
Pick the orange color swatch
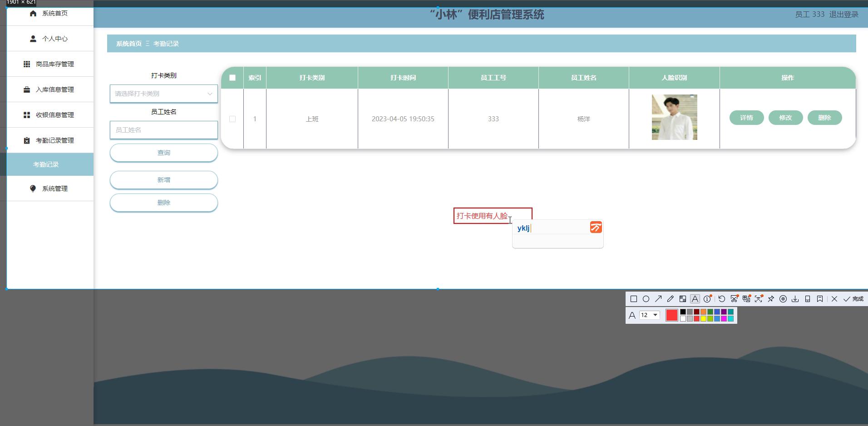pos(703,312)
